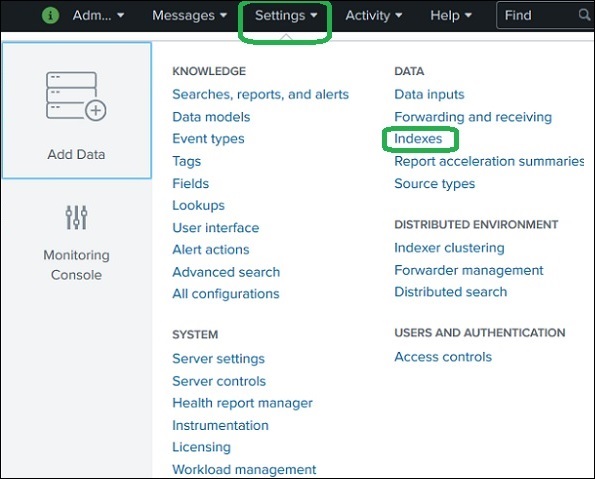Open the Add Data icon
Viewport: 595px width, 479px height.
[76, 96]
